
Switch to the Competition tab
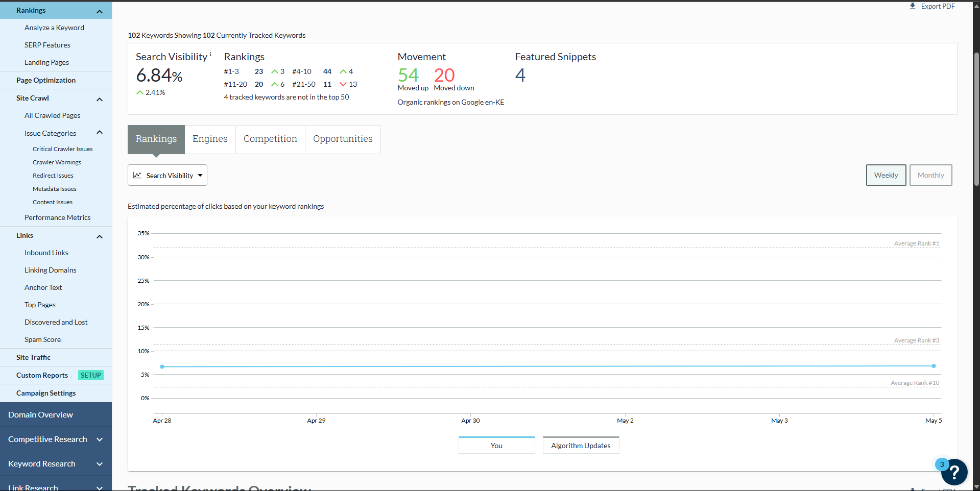pyautogui.click(x=270, y=139)
